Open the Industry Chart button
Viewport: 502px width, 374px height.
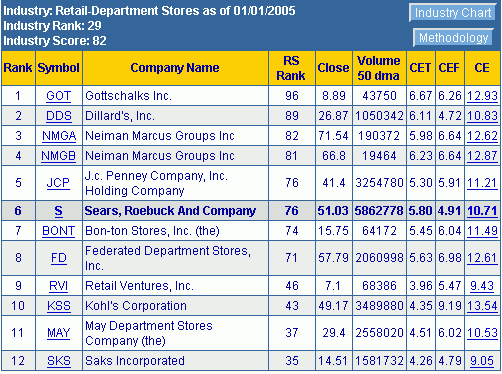click(453, 13)
